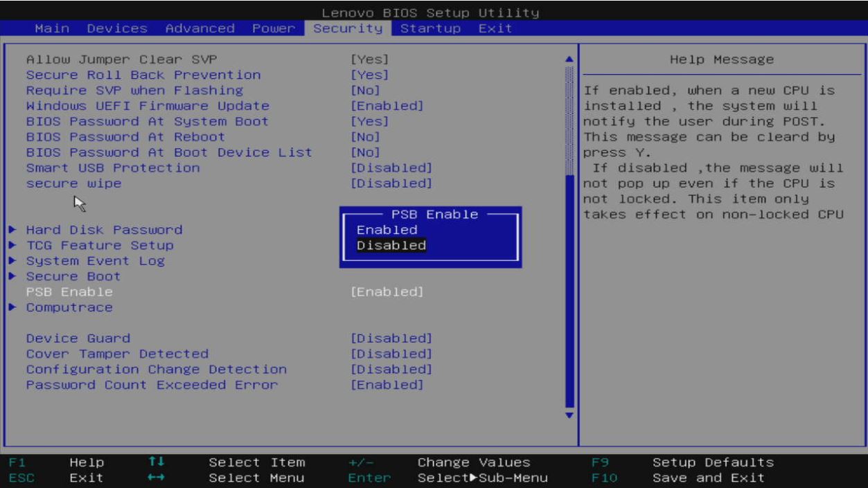The width and height of the screenshot is (868, 488).
Task: Click the up-down arrows Select Item icon
Action: click(x=156, y=462)
